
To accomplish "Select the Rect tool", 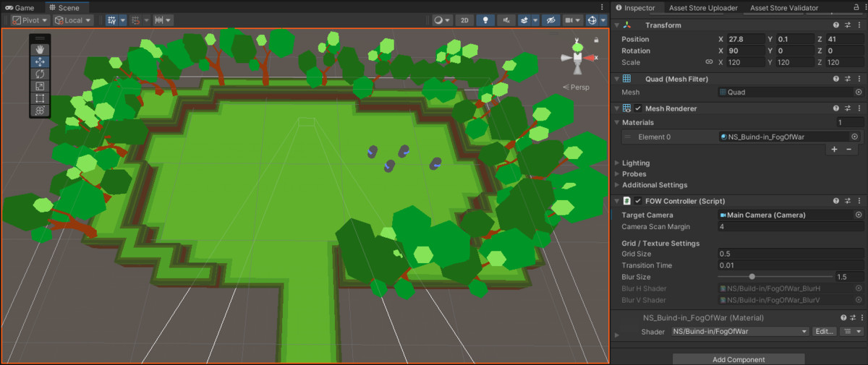I will coord(40,98).
